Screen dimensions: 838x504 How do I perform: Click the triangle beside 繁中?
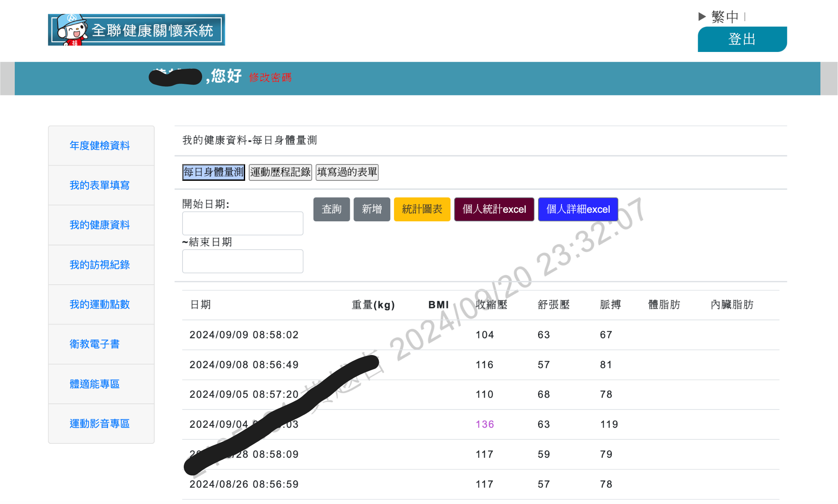702,16
